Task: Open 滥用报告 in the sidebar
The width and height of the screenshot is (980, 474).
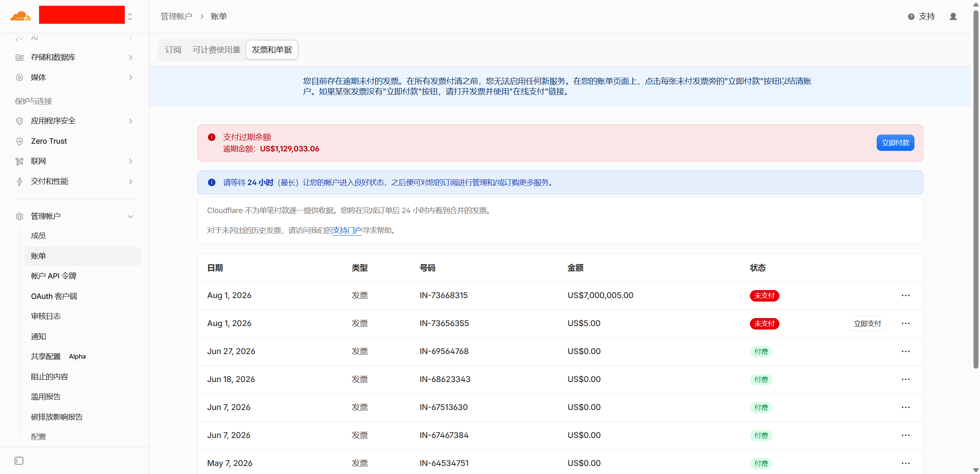Action: tap(82, 397)
